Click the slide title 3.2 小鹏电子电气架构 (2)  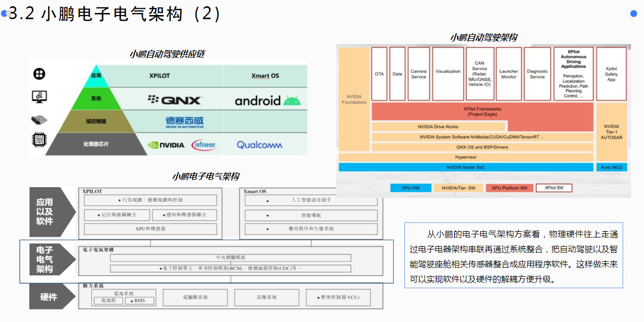[115, 14]
